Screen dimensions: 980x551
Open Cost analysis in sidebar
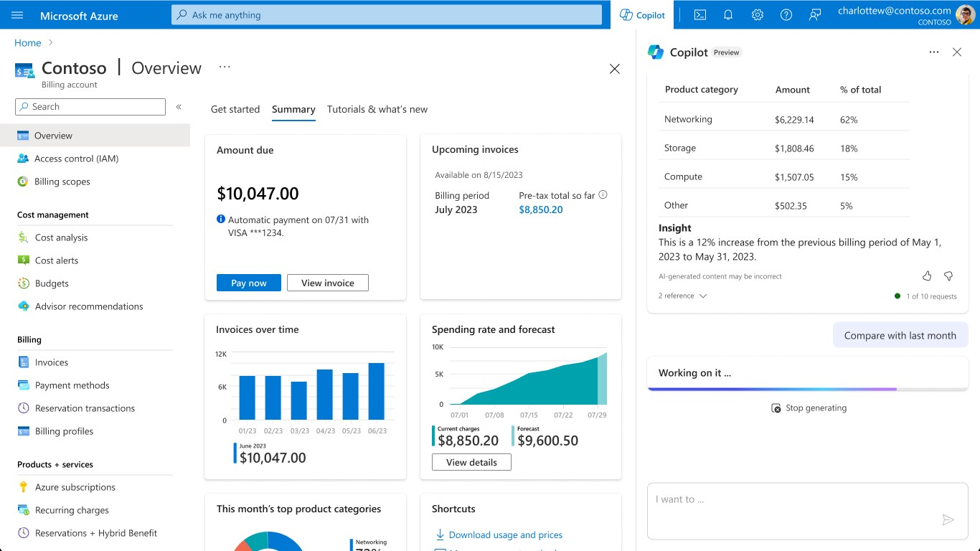(x=61, y=237)
